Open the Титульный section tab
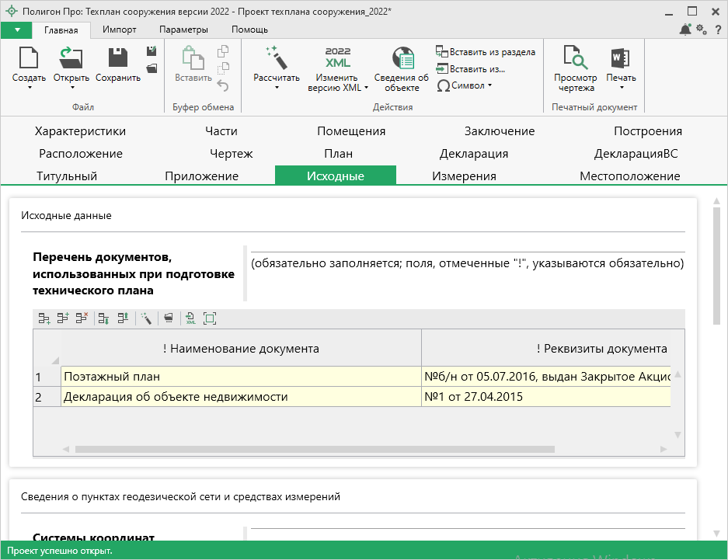 coord(67,176)
